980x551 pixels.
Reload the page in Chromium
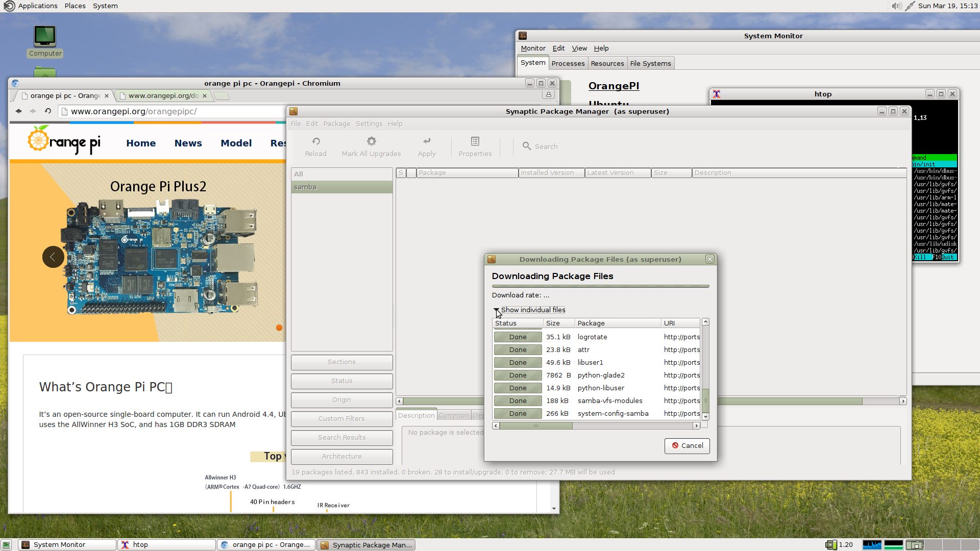pyautogui.click(x=48, y=111)
